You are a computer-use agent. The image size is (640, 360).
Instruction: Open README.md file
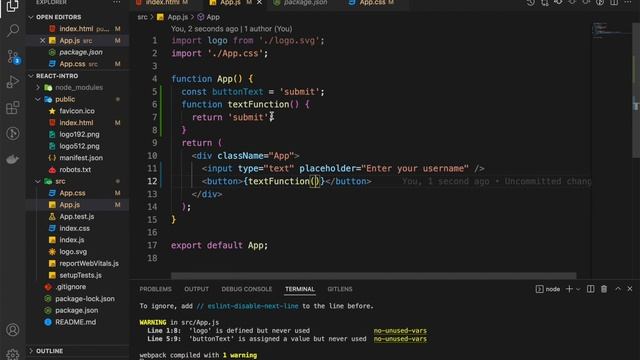[76, 322]
